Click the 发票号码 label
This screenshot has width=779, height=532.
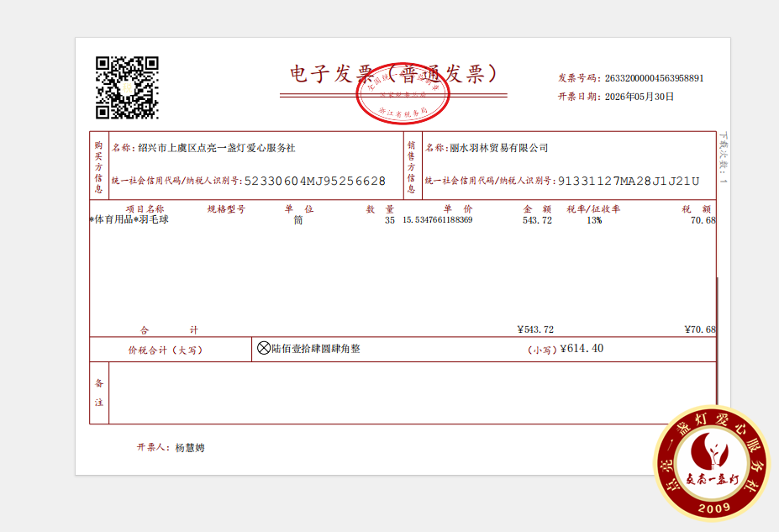click(578, 78)
